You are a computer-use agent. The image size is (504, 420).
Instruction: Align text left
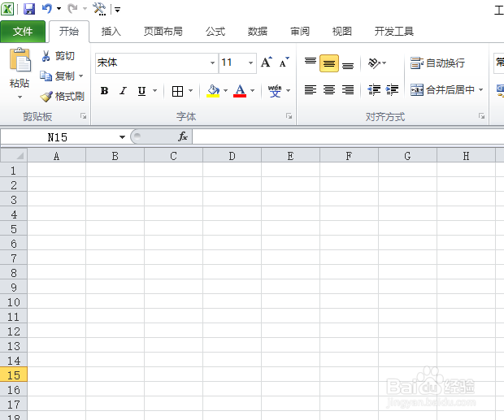point(311,90)
